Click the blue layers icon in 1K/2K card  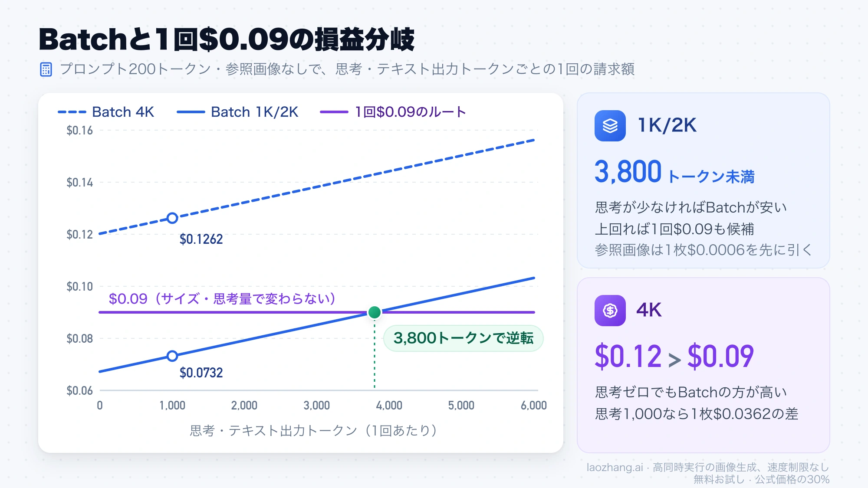pyautogui.click(x=610, y=126)
